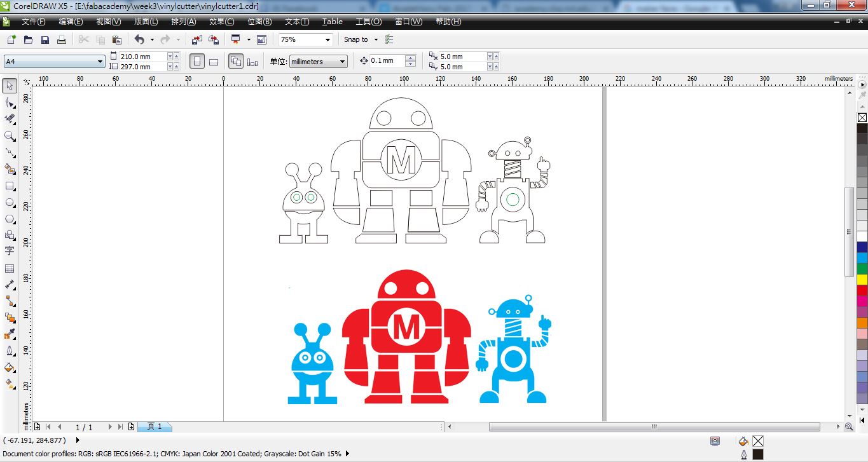Select the Text tool
Screen dimensions: 868x462
click(10, 251)
